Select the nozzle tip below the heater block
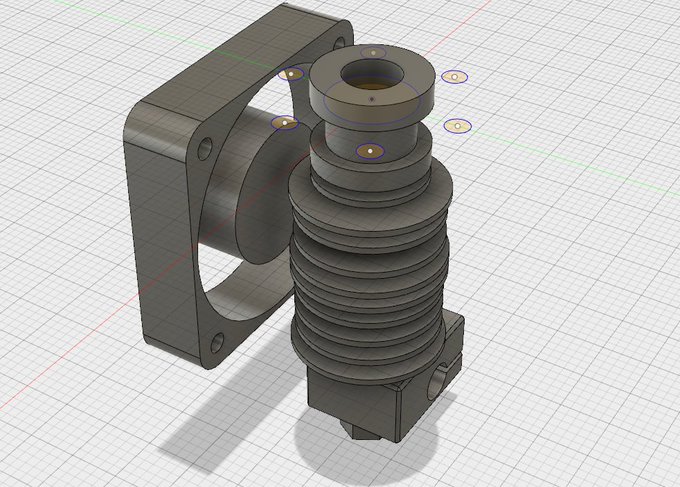The height and width of the screenshot is (487, 680). (x=362, y=430)
